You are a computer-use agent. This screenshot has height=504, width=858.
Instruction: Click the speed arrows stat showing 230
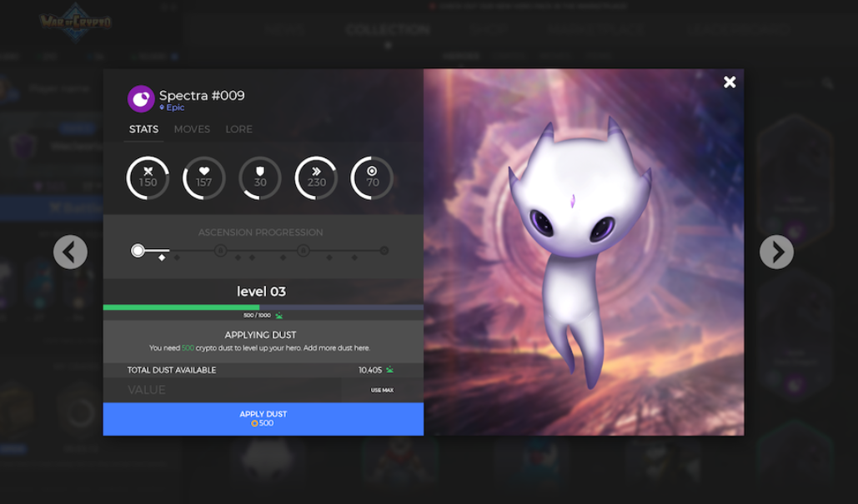coord(316,178)
